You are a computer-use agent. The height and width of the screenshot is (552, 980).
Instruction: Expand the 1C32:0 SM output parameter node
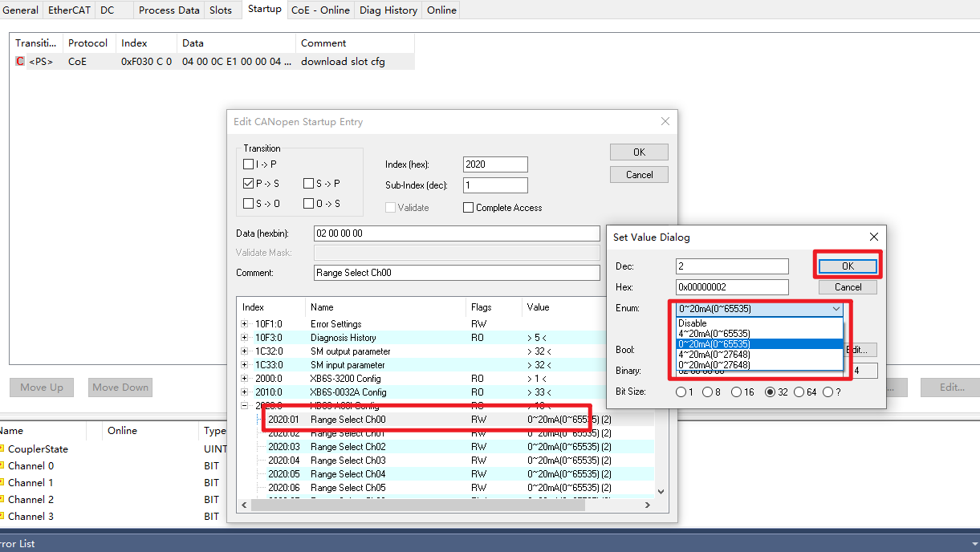tap(245, 351)
